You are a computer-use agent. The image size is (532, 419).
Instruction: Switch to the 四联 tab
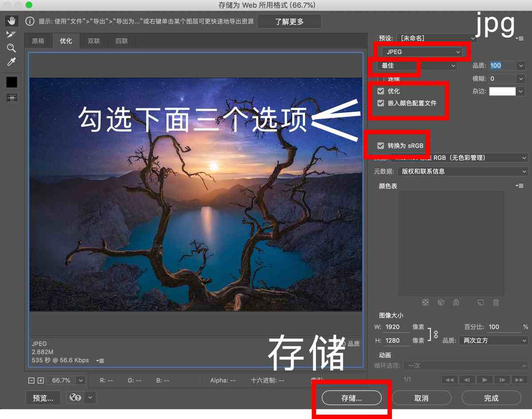tap(121, 41)
